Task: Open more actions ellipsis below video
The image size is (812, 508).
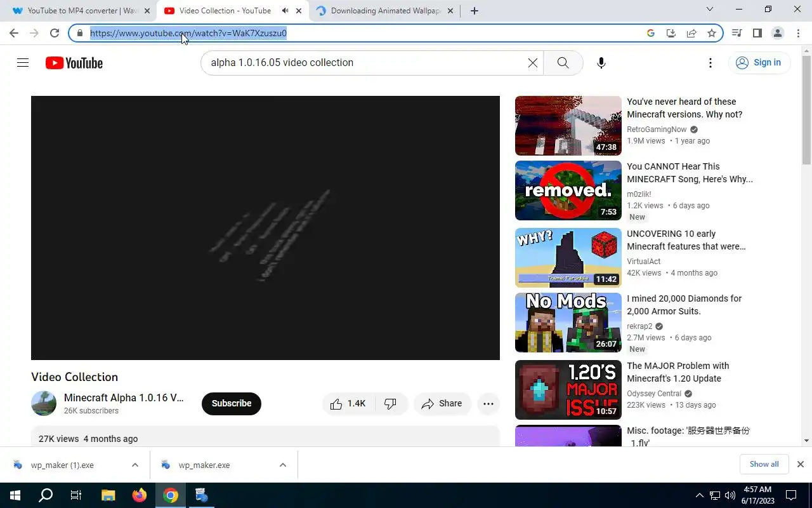Action: coord(488,403)
